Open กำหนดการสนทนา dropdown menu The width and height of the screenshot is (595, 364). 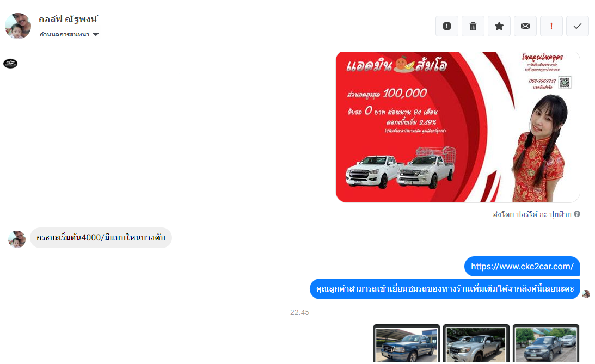(69, 34)
